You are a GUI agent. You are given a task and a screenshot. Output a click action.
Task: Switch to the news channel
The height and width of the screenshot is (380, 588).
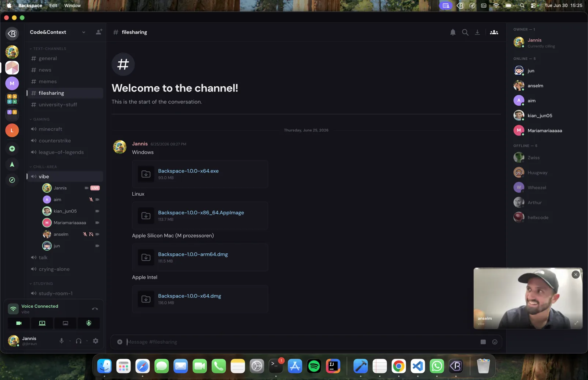pyautogui.click(x=65, y=70)
